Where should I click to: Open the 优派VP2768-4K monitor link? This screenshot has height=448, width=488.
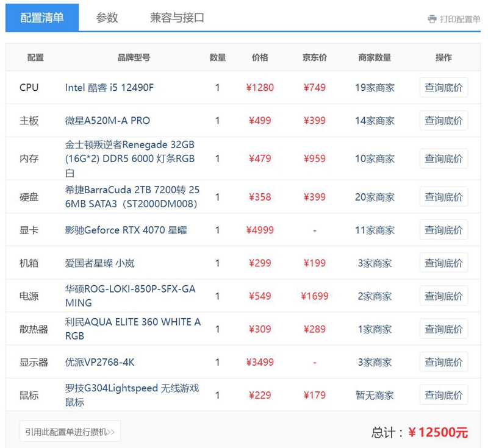click(x=99, y=362)
